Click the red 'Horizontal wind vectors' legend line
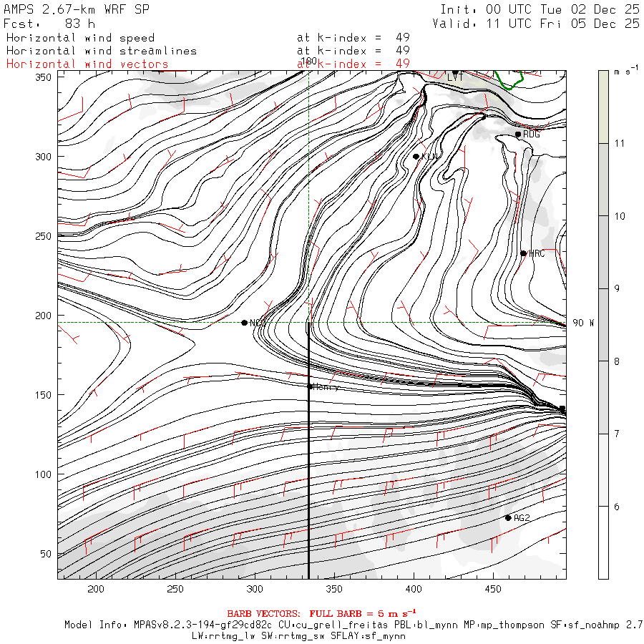Viewport: 644px width, 644px height. pyautogui.click(x=87, y=64)
